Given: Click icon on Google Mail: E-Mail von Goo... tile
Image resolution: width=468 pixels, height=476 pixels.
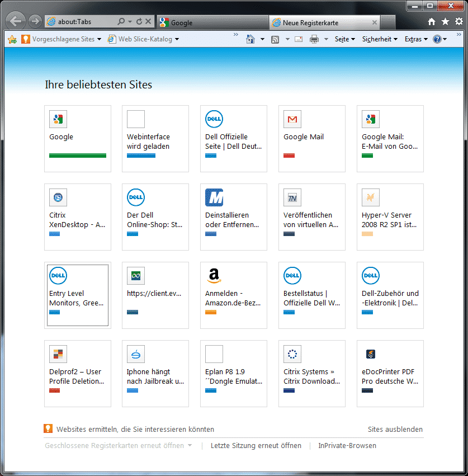Looking at the screenshot, I should [x=371, y=119].
